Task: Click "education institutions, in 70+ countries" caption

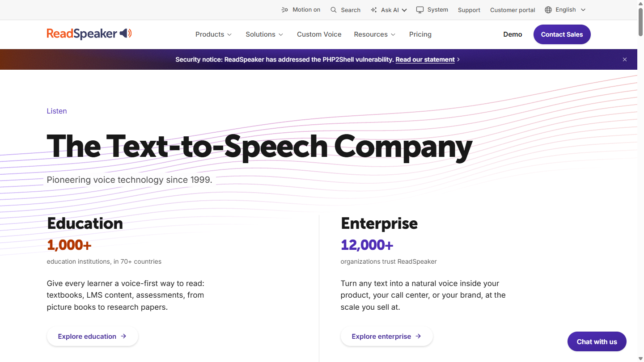Action: pyautogui.click(x=104, y=261)
